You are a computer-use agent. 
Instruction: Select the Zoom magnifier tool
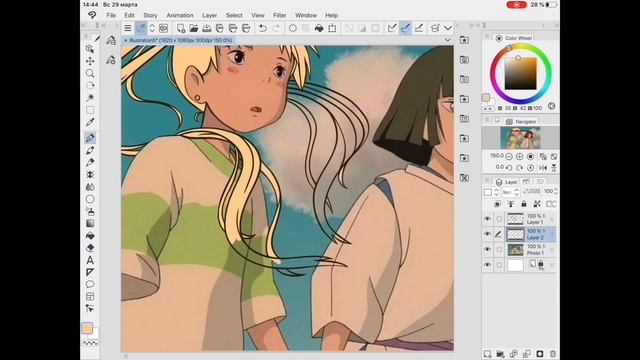[x=90, y=73]
